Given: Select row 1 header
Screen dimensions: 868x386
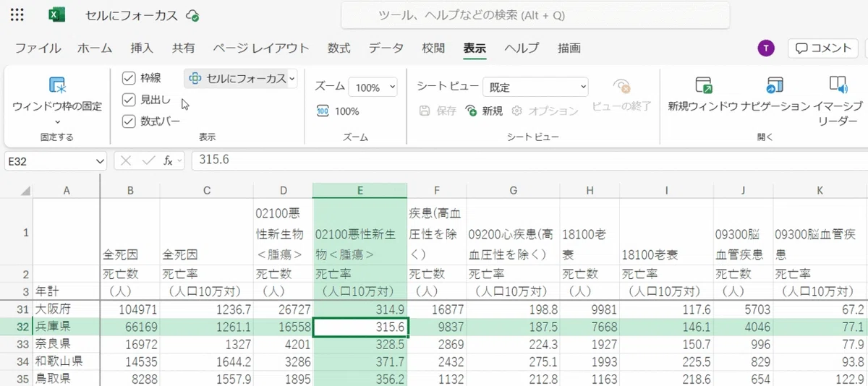Looking at the screenshot, I should point(16,232).
